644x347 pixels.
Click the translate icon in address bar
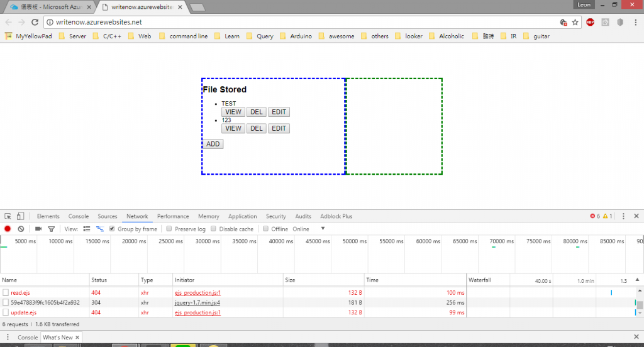(563, 22)
